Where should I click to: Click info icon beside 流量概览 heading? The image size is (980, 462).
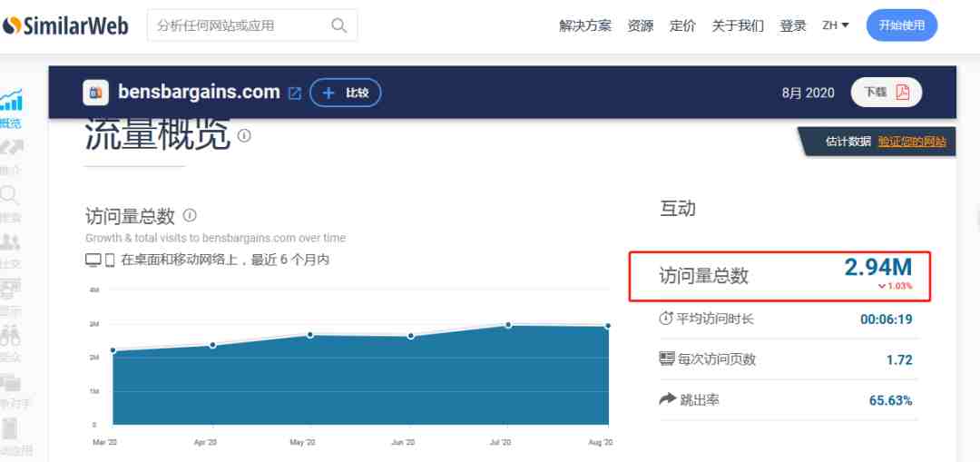(244, 135)
